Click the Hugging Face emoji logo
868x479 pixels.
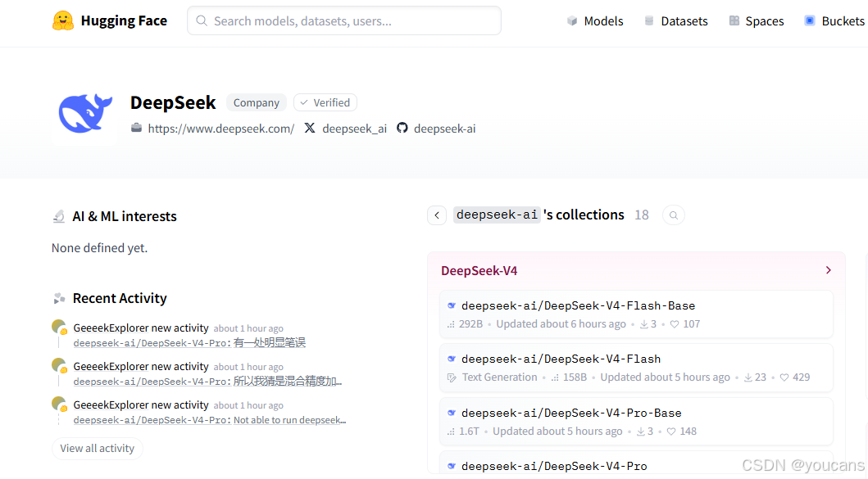point(62,21)
